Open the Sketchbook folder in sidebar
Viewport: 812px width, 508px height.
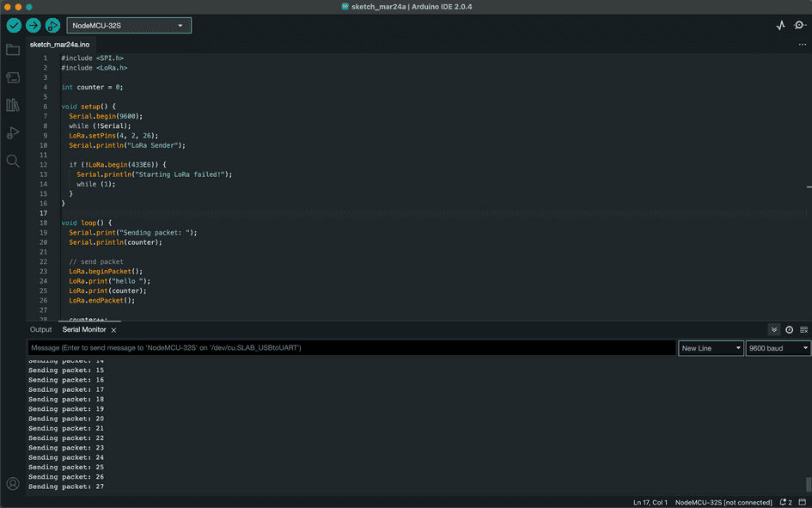13,50
